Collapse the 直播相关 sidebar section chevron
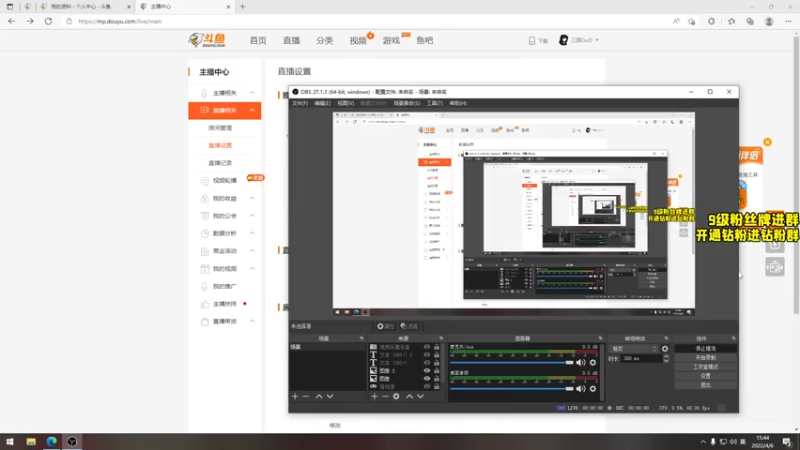Screen dimensions: 800x450 click(x=252, y=110)
